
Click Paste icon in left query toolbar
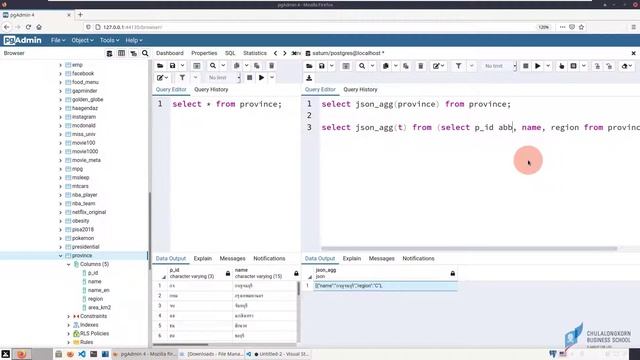tap(257, 66)
